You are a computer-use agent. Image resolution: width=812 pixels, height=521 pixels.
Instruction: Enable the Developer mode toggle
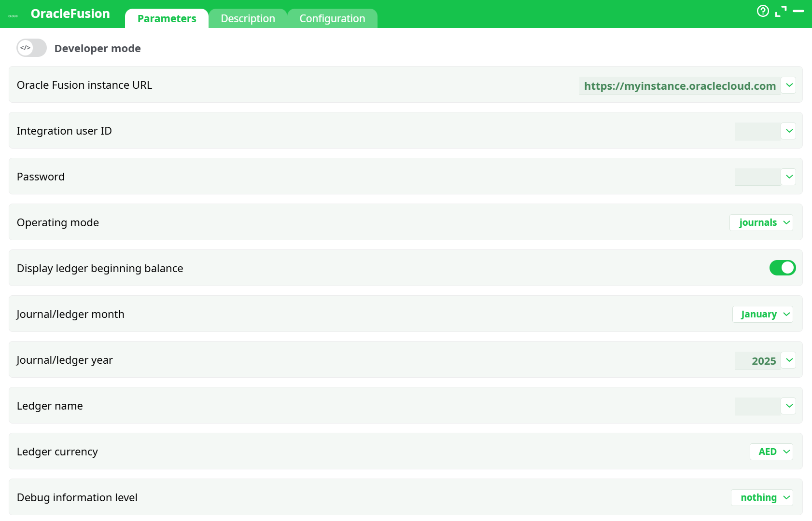[32, 48]
